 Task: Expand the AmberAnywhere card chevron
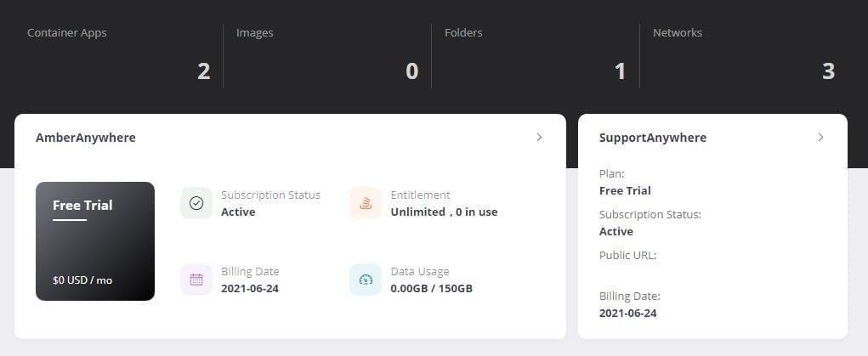[539, 137]
